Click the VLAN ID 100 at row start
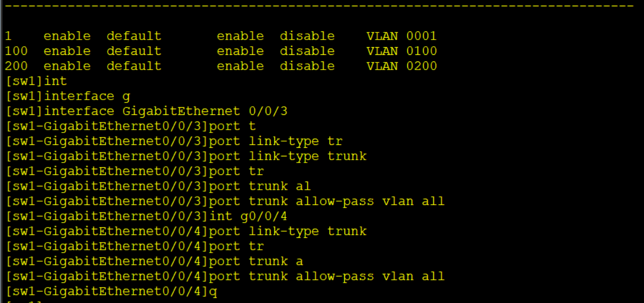Image resolution: width=644 pixels, height=303 pixels. click(x=16, y=51)
